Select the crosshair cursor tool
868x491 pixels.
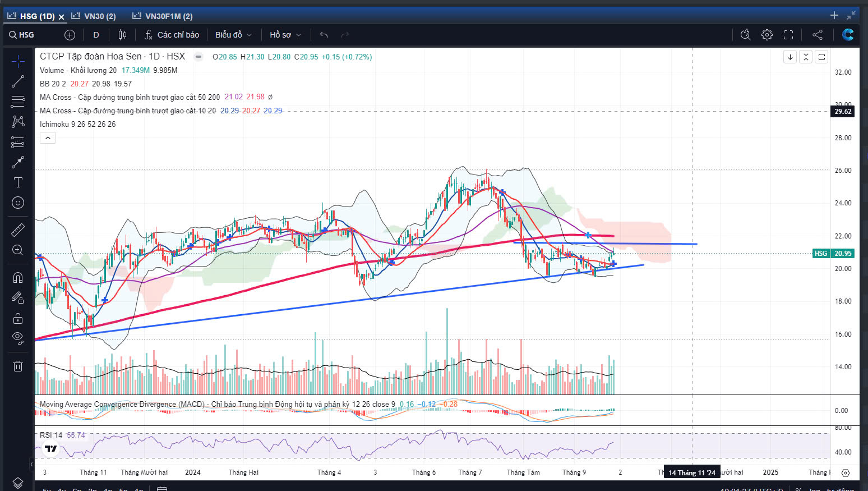click(x=18, y=61)
